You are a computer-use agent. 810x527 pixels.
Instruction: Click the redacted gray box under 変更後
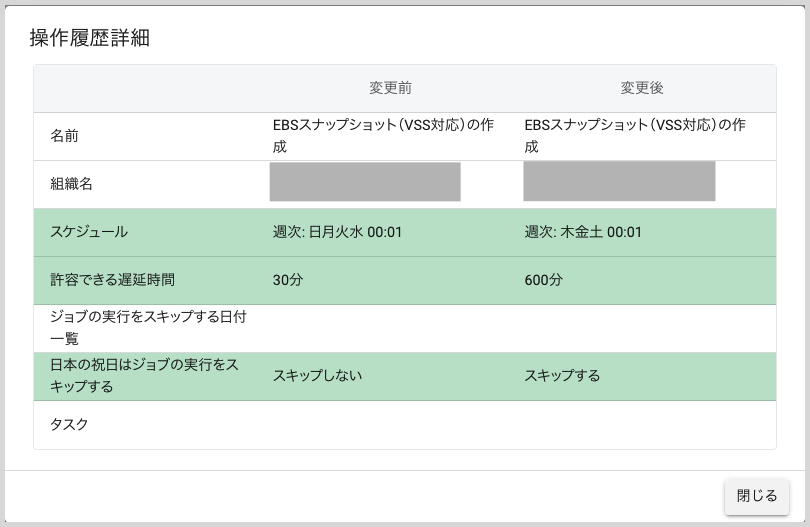point(619,182)
